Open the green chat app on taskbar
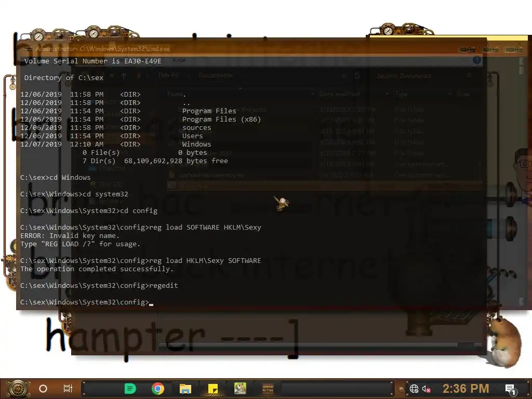The height and width of the screenshot is (399, 532). (x=130, y=389)
